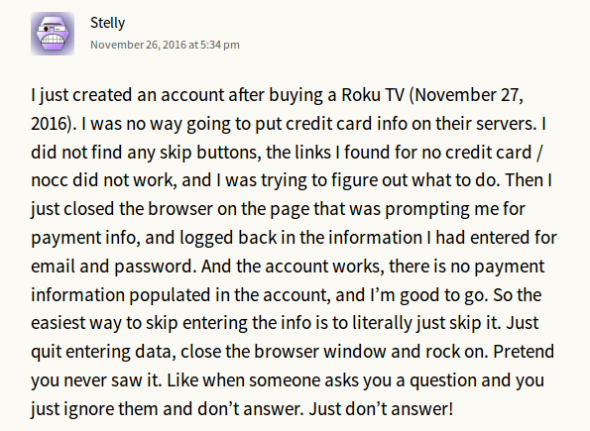Click the phrase "email and password"

pos(111,267)
